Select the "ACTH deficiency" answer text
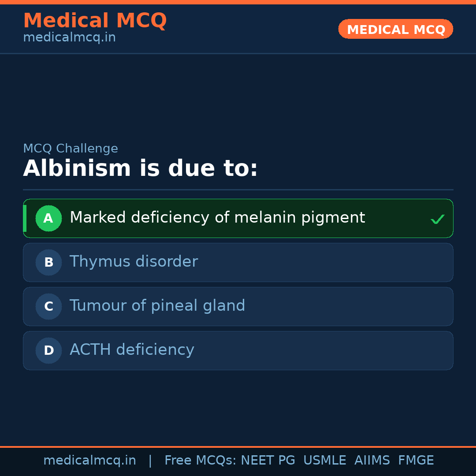Viewport: 476px width, 476px height. pyautogui.click(x=132, y=350)
